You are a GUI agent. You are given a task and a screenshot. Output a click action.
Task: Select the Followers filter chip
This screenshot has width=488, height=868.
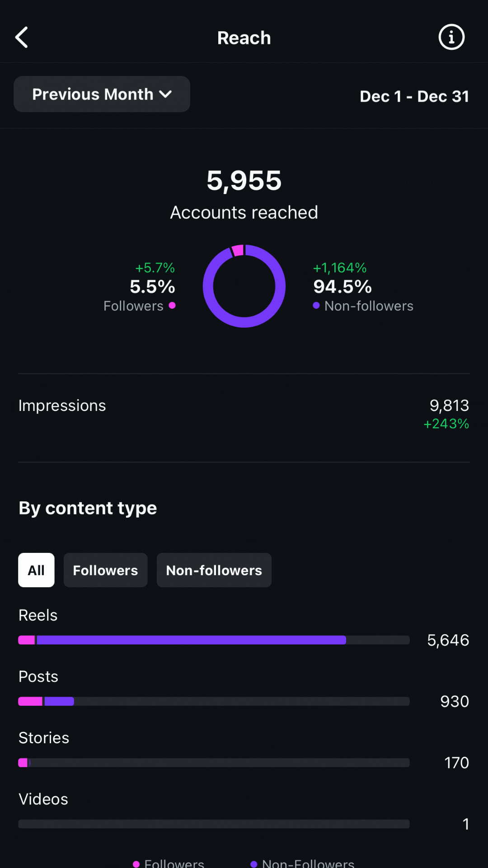tap(105, 570)
